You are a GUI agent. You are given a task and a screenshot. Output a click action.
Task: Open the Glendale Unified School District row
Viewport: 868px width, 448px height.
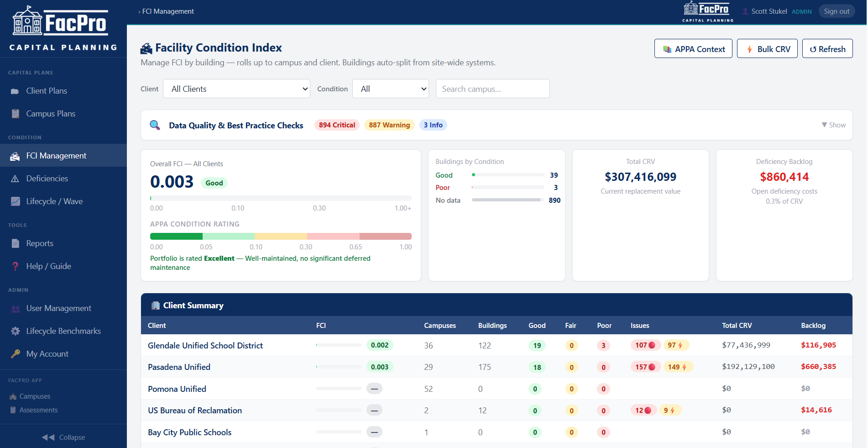pyautogui.click(x=497, y=345)
